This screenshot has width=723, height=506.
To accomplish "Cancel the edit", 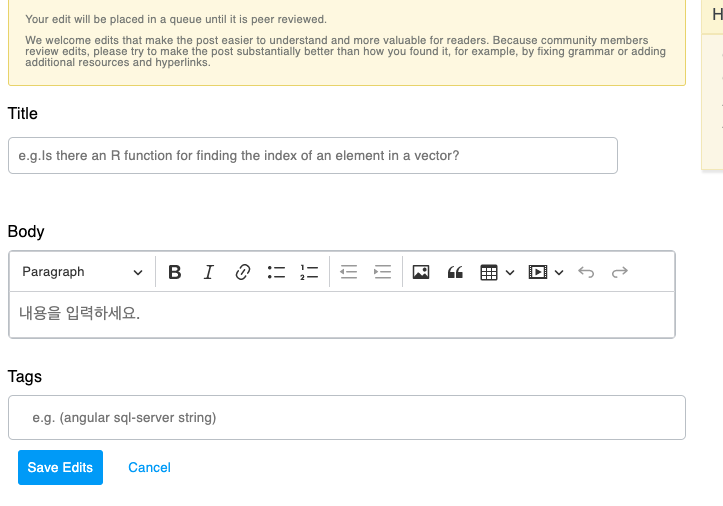I will coord(149,467).
